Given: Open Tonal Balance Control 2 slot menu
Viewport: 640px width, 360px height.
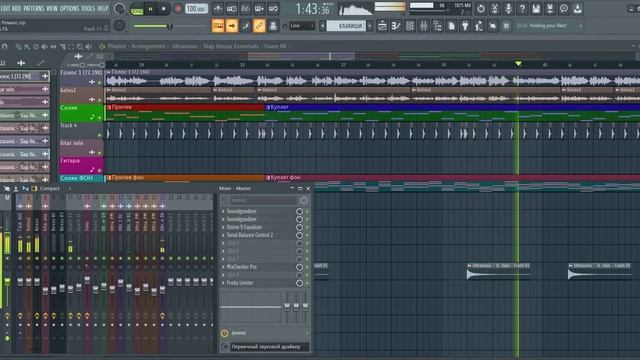Looking at the screenshot, I should pos(224,235).
